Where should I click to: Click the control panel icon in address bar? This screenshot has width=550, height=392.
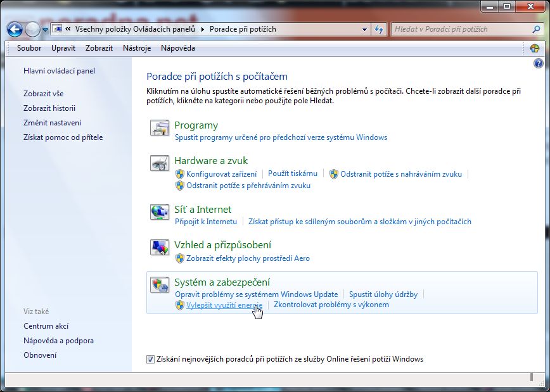[58, 29]
